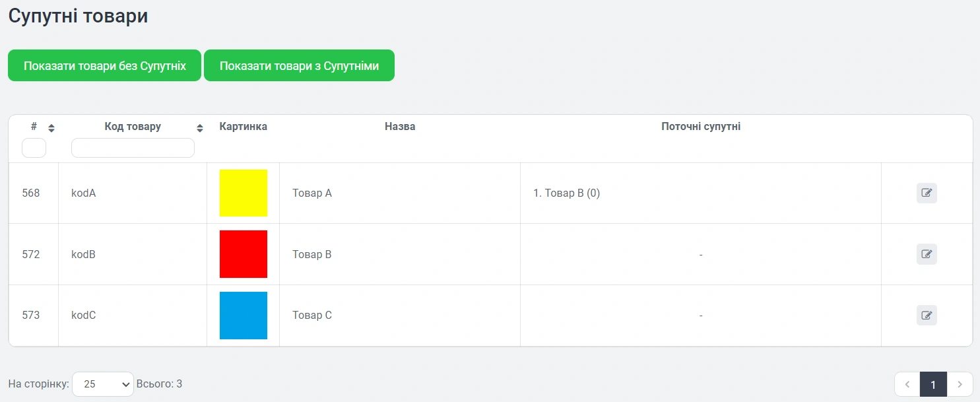Image resolution: width=980 pixels, height=402 pixels.
Task: Click edit icon for Товар B row
Action: pyautogui.click(x=927, y=254)
